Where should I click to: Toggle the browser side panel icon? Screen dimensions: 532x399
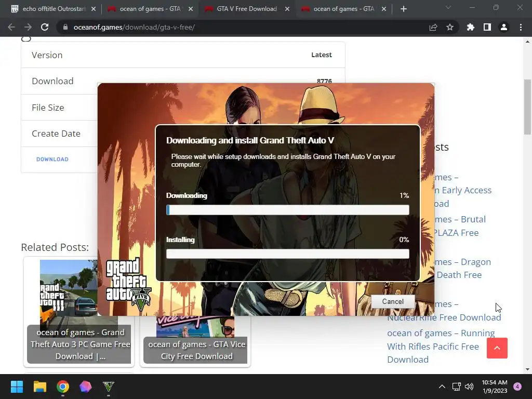pyautogui.click(x=487, y=27)
